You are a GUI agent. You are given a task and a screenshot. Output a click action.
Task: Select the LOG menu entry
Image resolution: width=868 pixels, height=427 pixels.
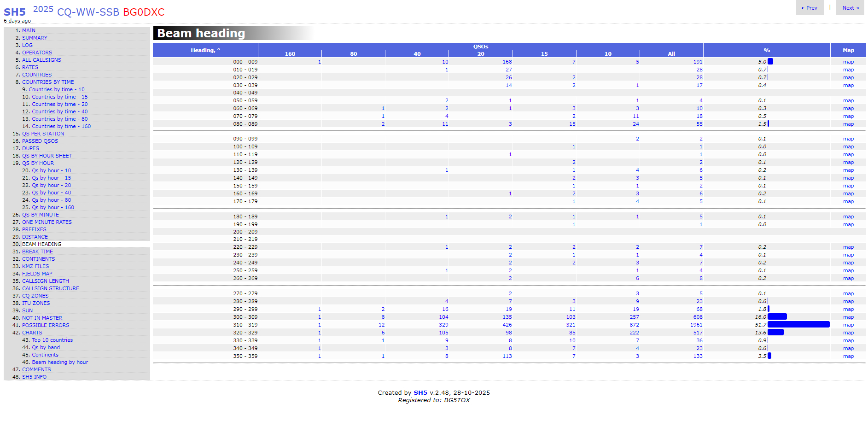[27, 45]
